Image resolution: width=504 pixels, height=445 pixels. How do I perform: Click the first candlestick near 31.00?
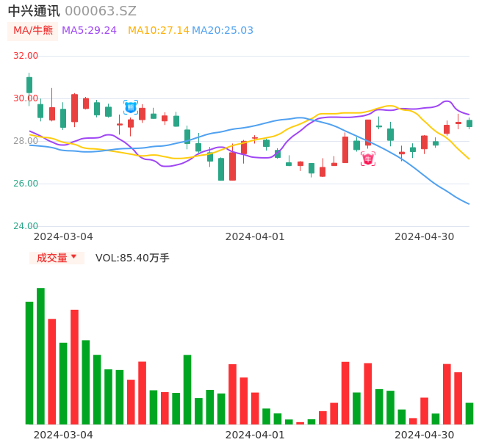coord(29,84)
